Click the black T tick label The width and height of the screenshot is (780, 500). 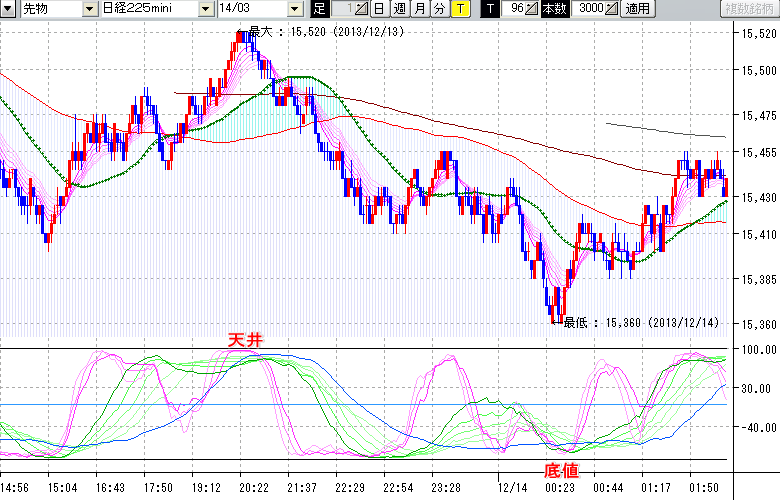click(489, 9)
